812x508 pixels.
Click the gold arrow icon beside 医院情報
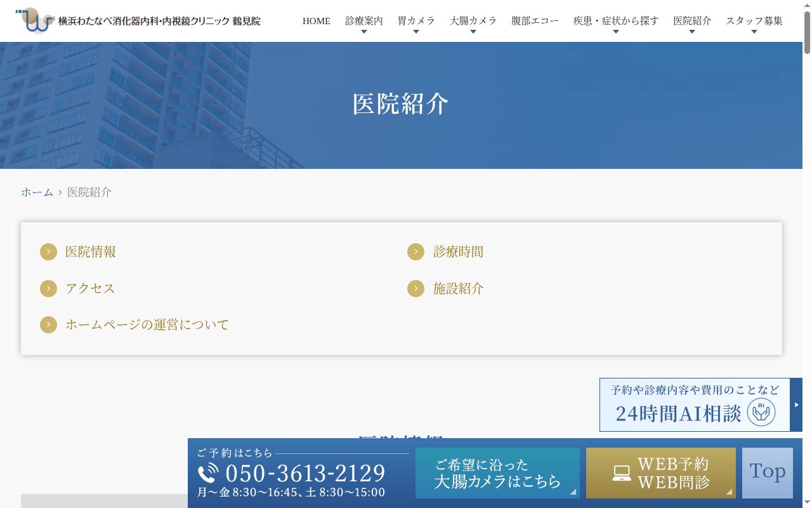point(48,252)
